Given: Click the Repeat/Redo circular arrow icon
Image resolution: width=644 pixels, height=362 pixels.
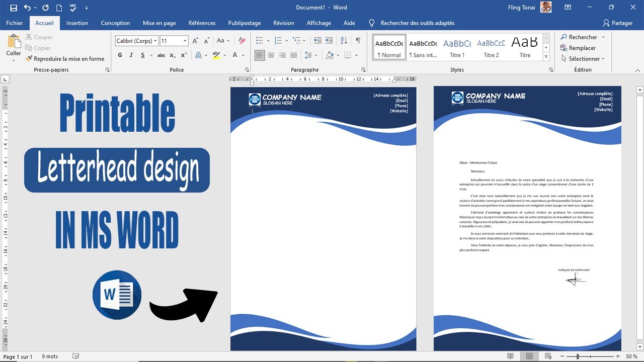Looking at the screenshot, I should pos(46,8).
